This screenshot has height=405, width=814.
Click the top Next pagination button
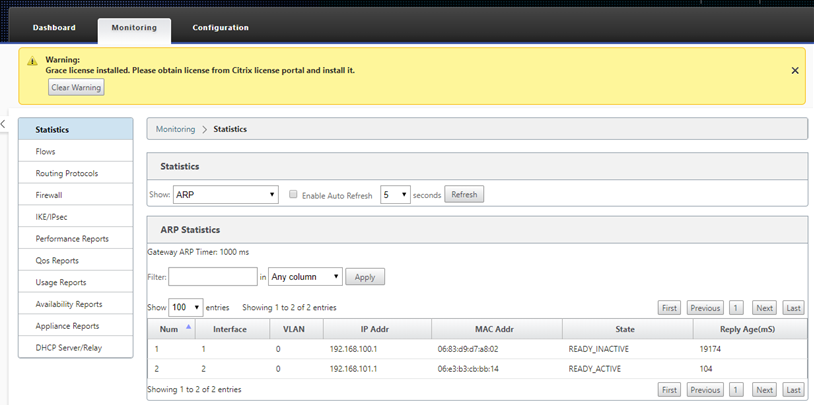pyautogui.click(x=764, y=308)
